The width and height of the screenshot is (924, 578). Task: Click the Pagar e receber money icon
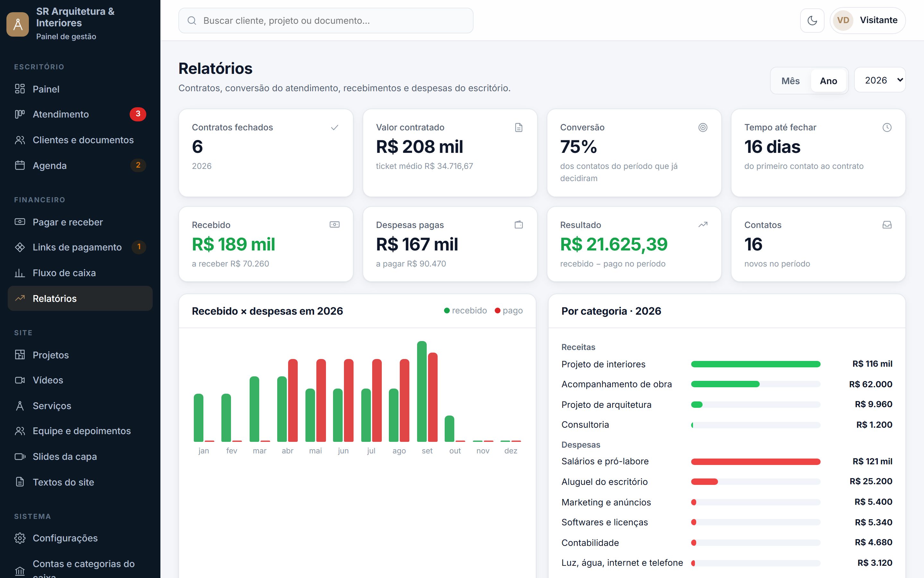pos(20,222)
